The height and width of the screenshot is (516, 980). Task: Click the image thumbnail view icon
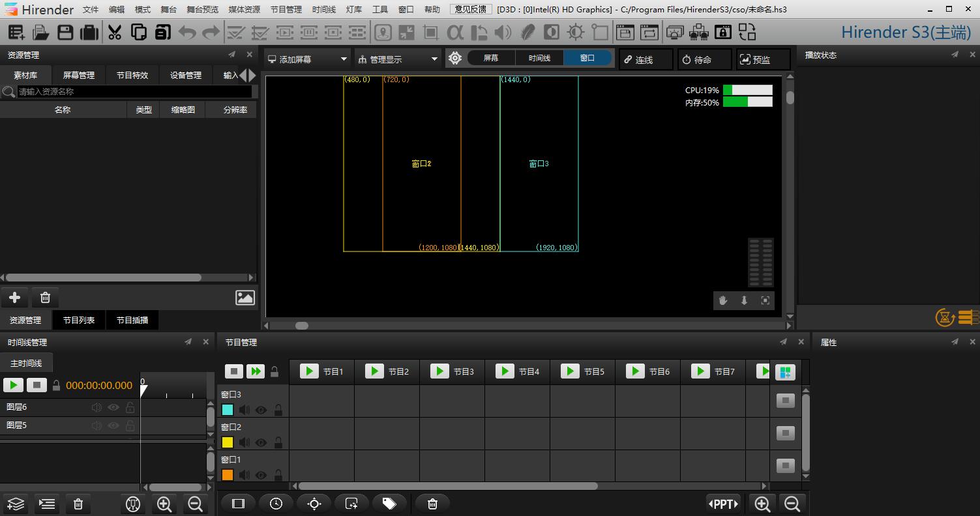coord(245,298)
